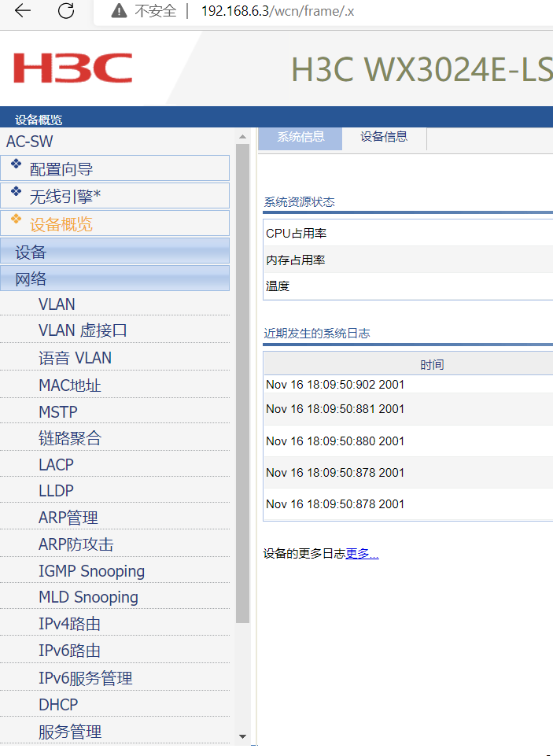Click the 更多... logs link

click(x=362, y=554)
